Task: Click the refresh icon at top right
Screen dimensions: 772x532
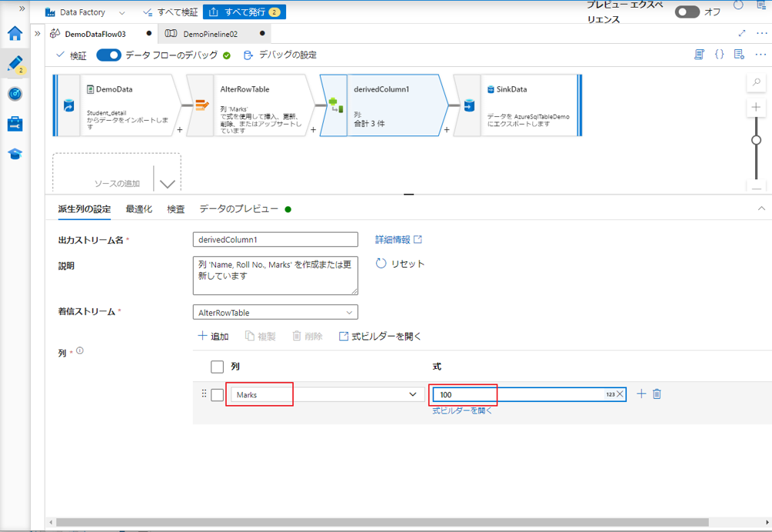Action: click(x=738, y=5)
